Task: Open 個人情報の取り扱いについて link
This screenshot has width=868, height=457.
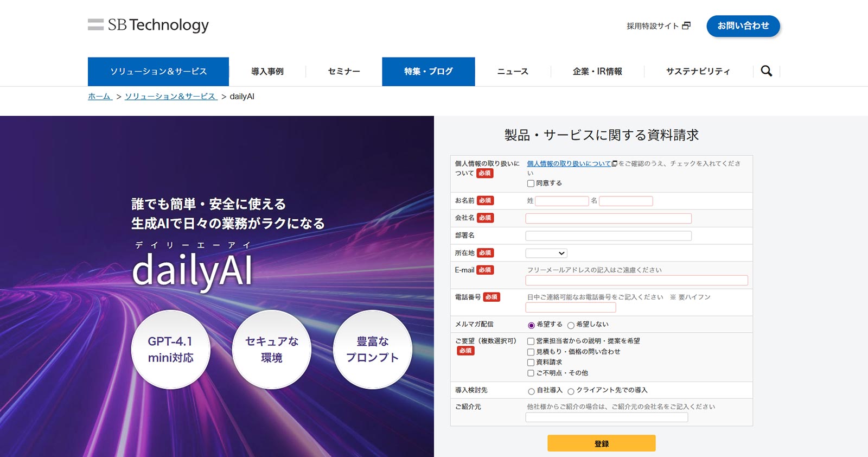Action: [569, 163]
